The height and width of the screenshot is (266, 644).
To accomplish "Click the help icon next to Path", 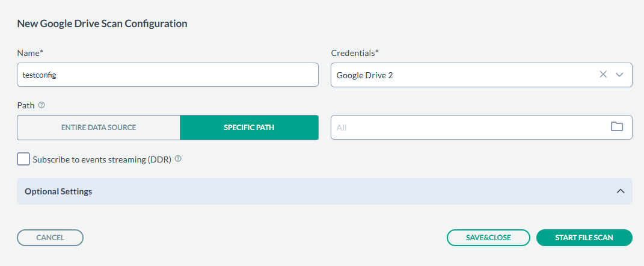I will (41, 105).
